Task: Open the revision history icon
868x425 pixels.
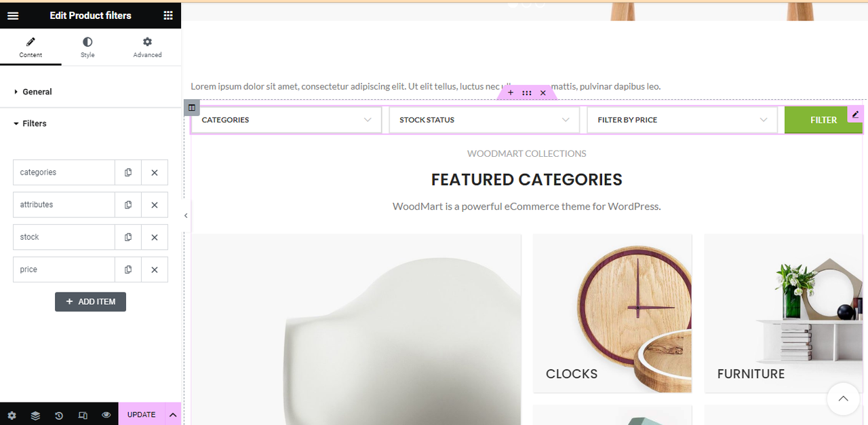Action: [59, 415]
